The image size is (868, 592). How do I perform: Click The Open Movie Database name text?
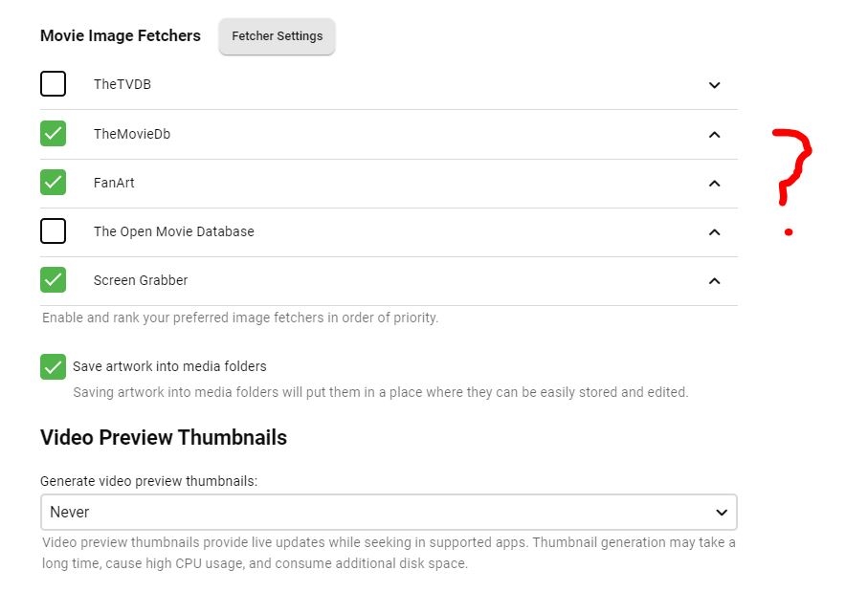174,231
